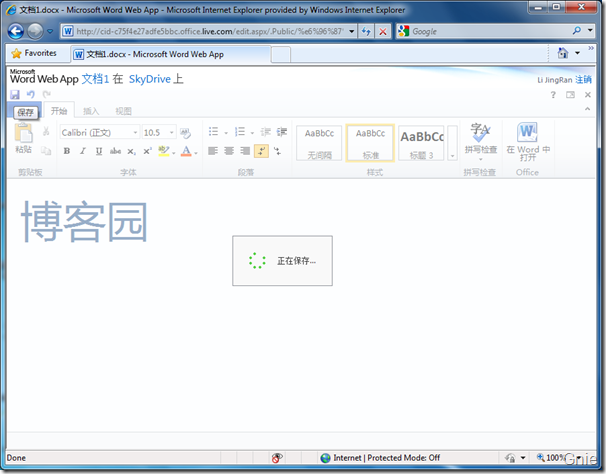The height and width of the screenshot is (474, 606).
Task: Open zoom level 100% control
Action: [x=556, y=458]
